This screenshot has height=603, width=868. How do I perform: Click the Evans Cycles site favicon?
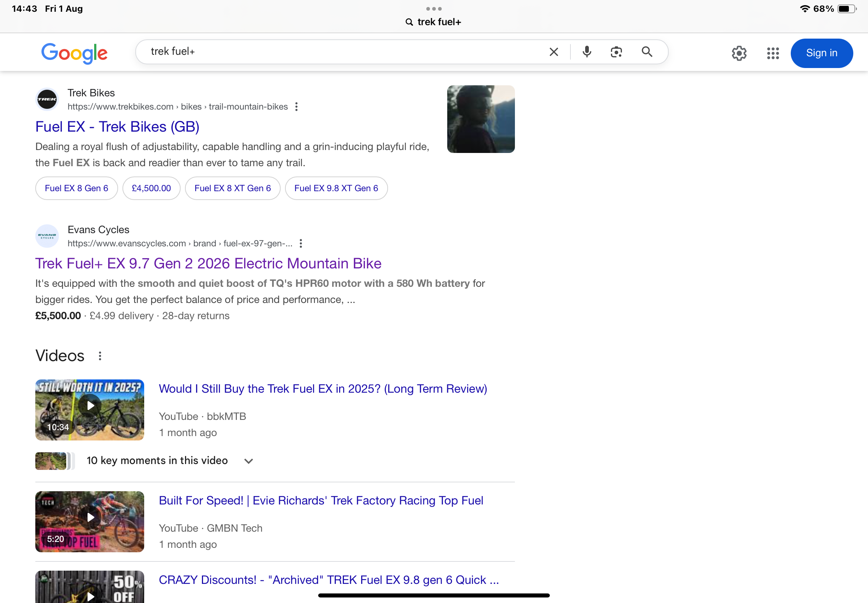[x=47, y=236]
